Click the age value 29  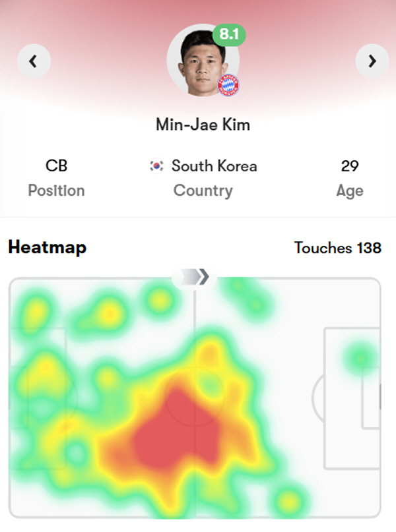pyautogui.click(x=349, y=165)
